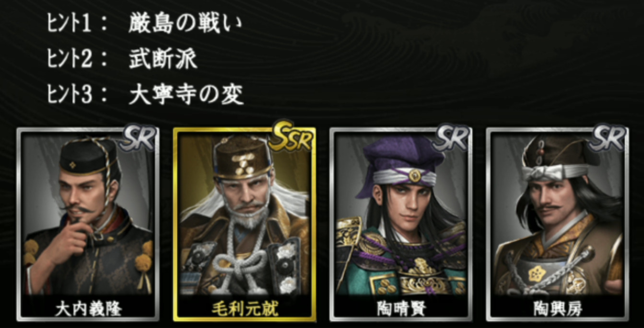Viewport: 644px width, 328px height.
Task: Click the ヒント1 label
Action: pyautogui.click(x=69, y=24)
